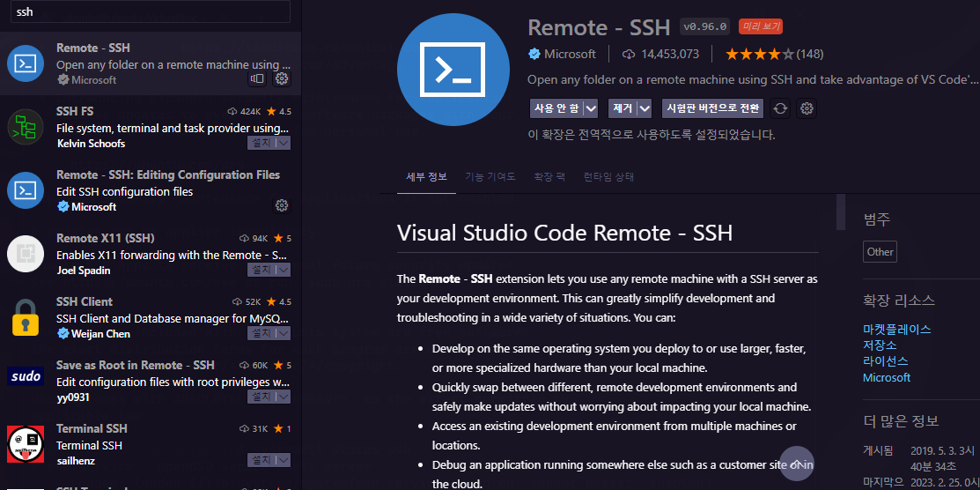980x490 pixels.
Task: Open gear for Editing Configuration Files extension
Action: click(282, 205)
